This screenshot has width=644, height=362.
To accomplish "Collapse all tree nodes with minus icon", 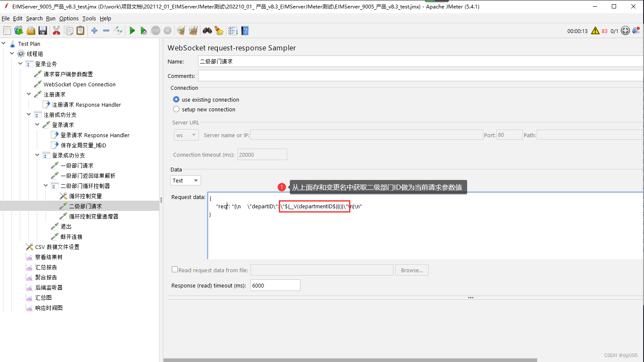I will [106, 30].
